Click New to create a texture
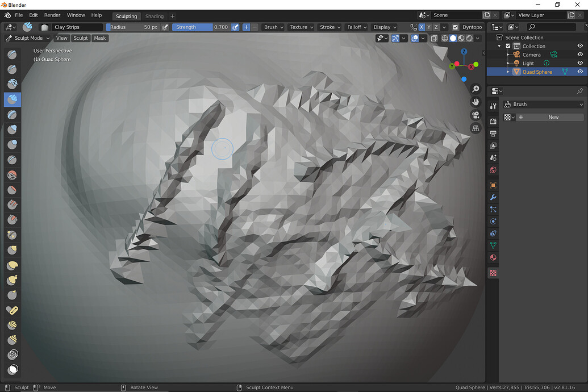The width and height of the screenshot is (588, 392). click(x=553, y=117)
